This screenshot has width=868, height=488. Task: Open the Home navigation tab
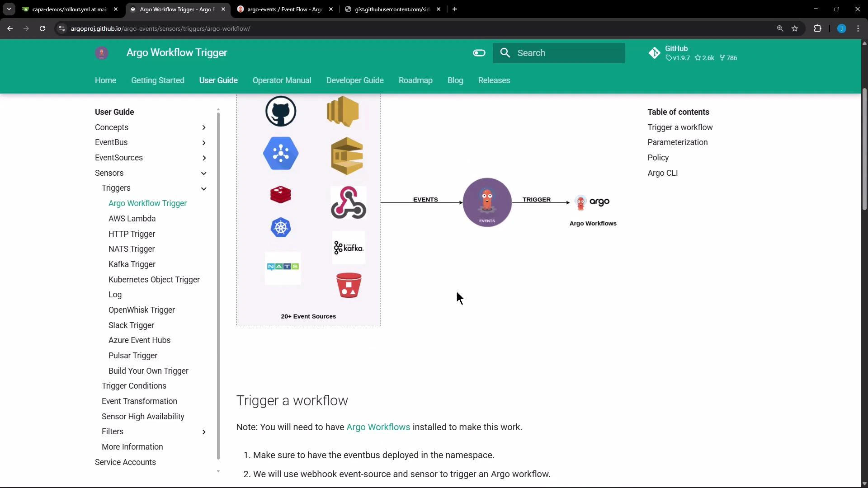click(x=105, y=80)
